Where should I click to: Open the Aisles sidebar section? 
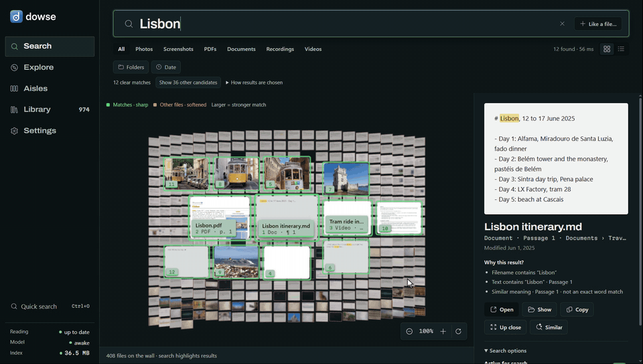tap(50, 88)
